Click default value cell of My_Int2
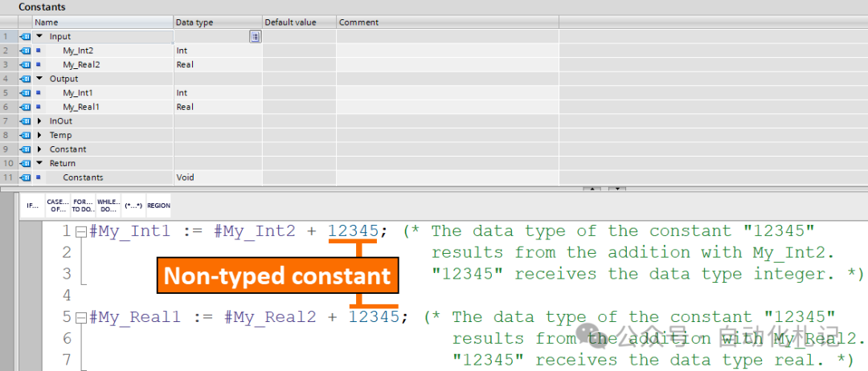The height and width of the screenshot is (371, 868). click(299, 51)
